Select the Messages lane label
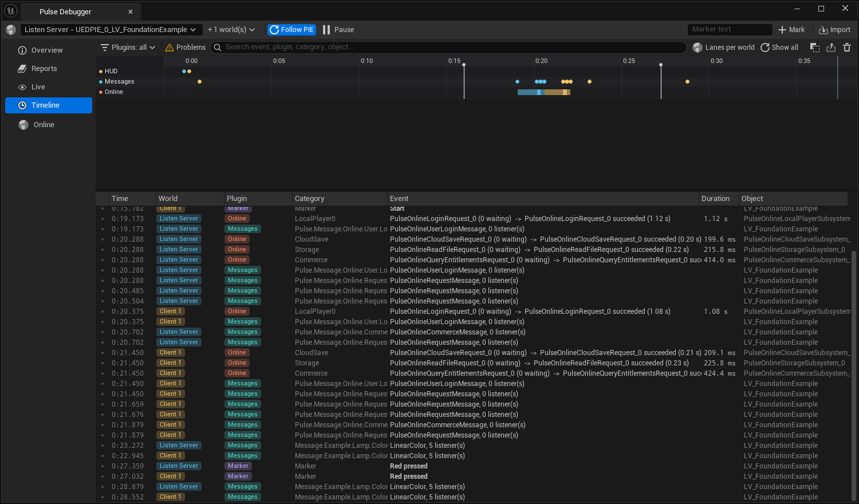 119,82
